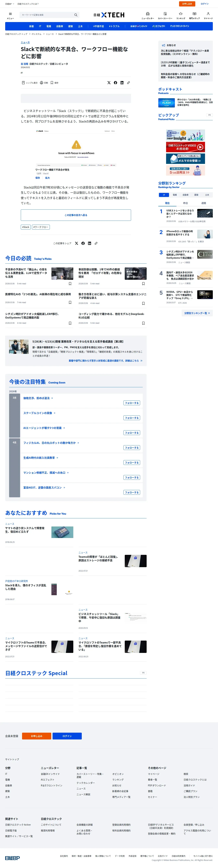218x868 pixels.
Task: Open the メルマガの登録 banner
Action: (185, 159)
